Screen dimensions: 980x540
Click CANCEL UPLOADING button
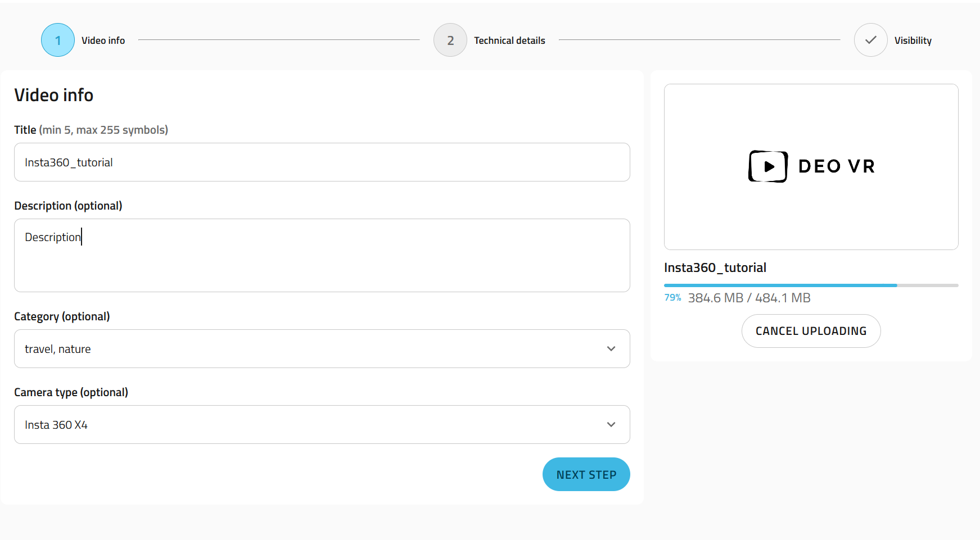pyautogui.click(x=811, y=331)
